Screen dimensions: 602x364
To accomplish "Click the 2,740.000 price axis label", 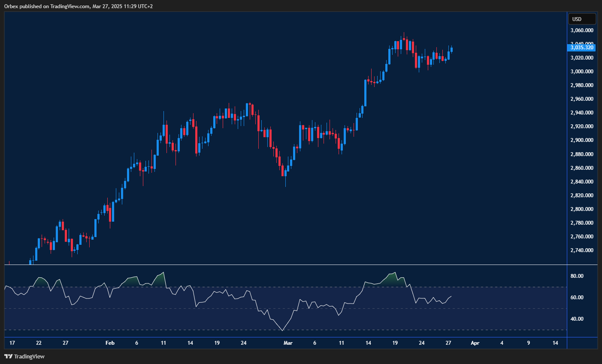I will click(582, 250).
